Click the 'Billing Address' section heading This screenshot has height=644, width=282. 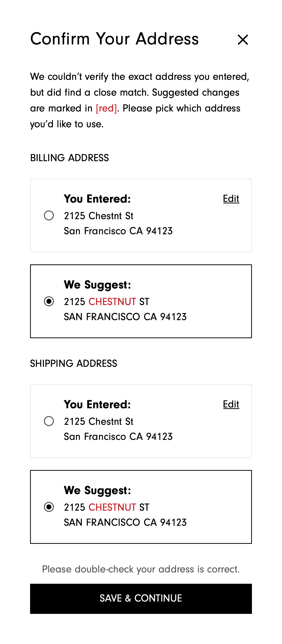click(x=69, y=158)
